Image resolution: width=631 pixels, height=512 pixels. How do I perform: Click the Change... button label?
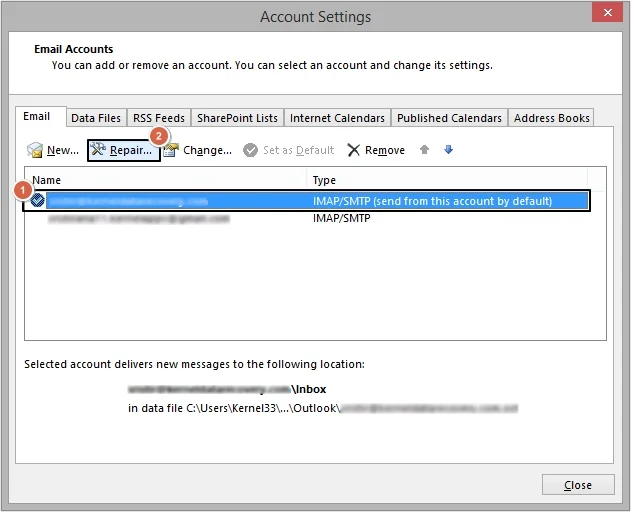207,150
